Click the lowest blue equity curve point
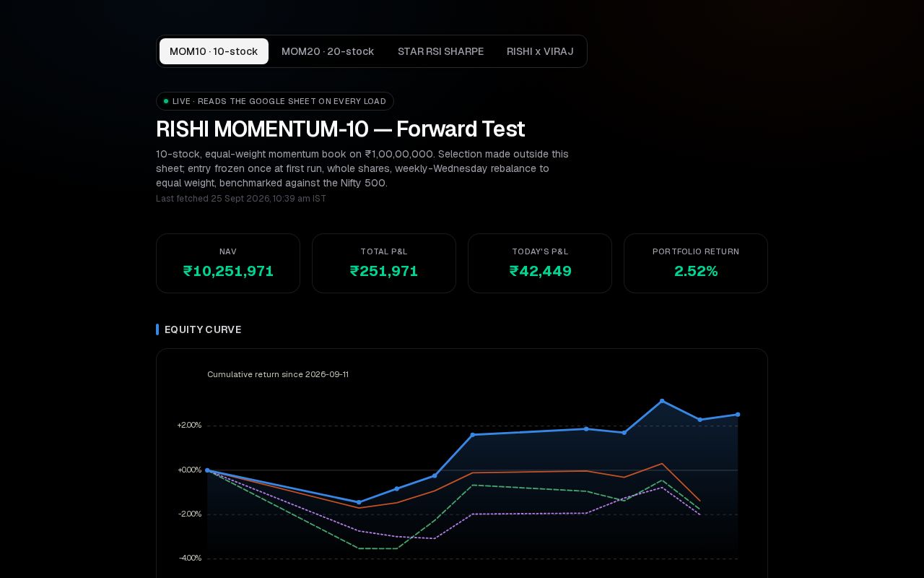924x578 pixels. coord(359,502)
